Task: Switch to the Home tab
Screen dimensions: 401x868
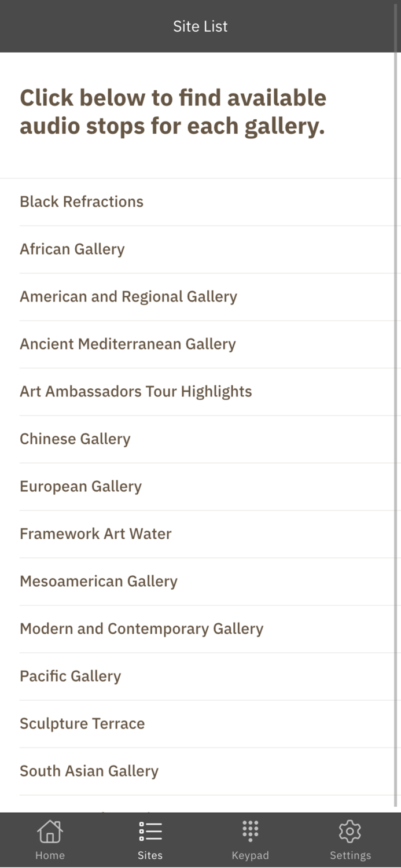Action: tap(50, 839)
